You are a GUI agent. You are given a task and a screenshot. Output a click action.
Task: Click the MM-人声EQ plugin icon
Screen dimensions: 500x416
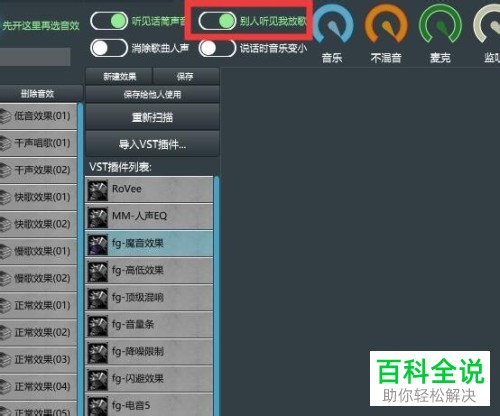coord(98,217)
